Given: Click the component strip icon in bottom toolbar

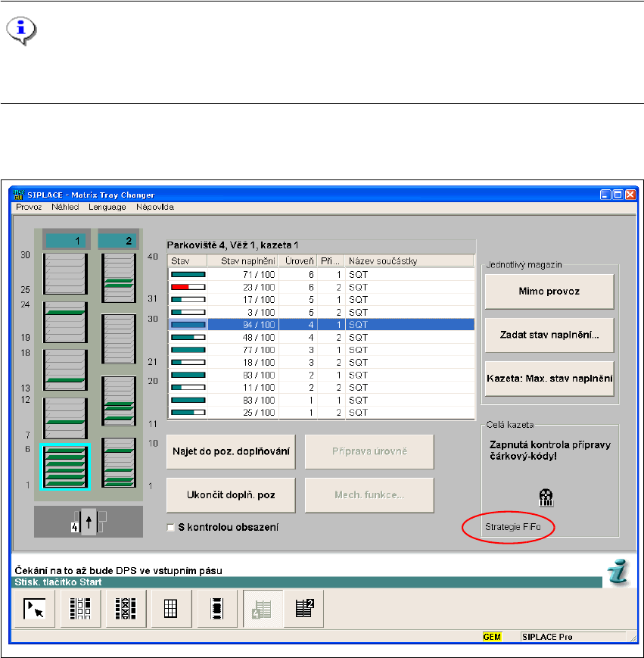Looking at the screenshot, I should click(x=215, y=609).
